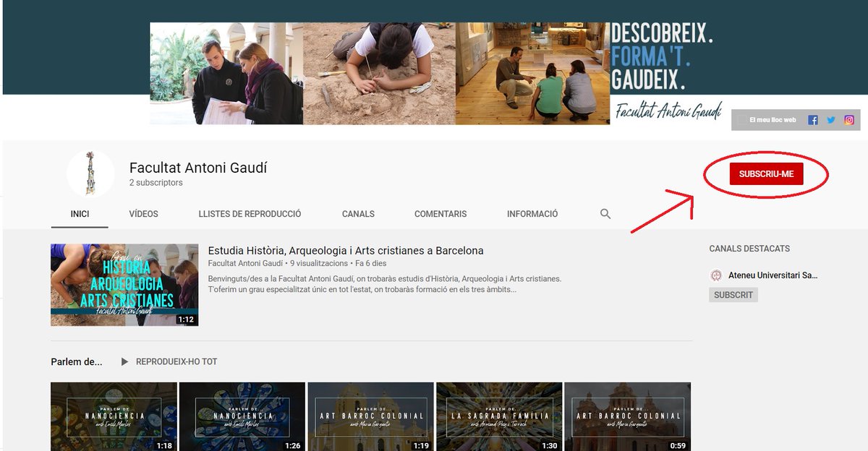Open the LLISTES DE REPRODUCCIÓ tab
Image resolution: width=868 pixels, height=451 pixels.
point(250,214)
